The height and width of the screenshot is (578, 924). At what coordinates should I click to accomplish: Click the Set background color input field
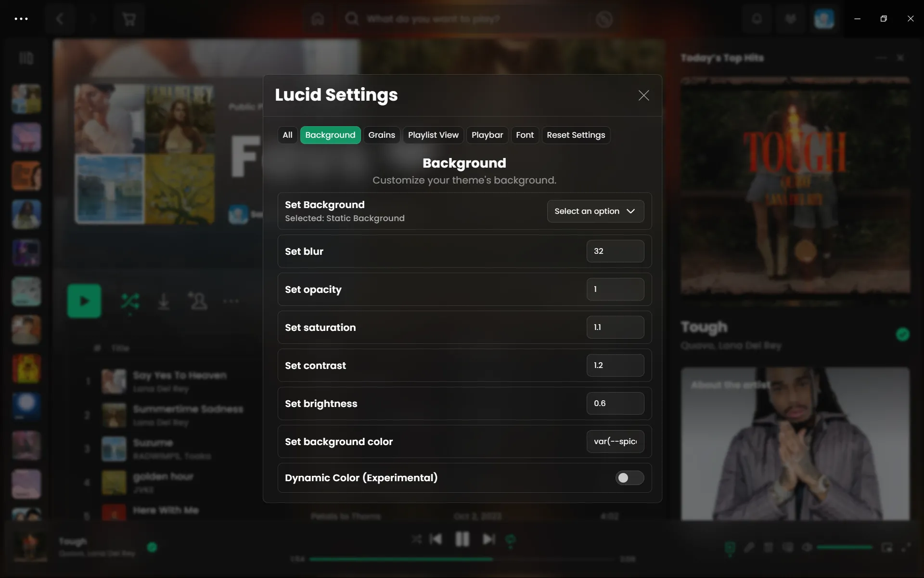pyautogui.click(x=615, y=441)
